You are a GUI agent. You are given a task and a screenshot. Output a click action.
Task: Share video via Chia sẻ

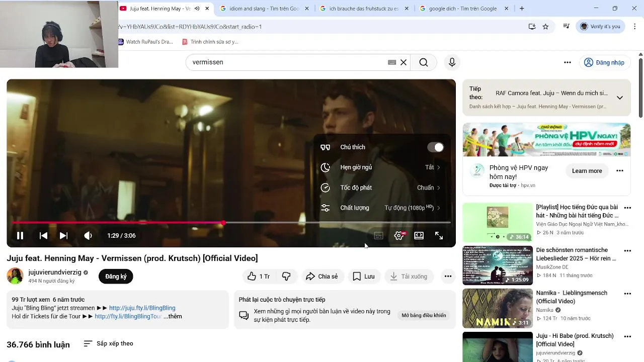coord(322,277)
